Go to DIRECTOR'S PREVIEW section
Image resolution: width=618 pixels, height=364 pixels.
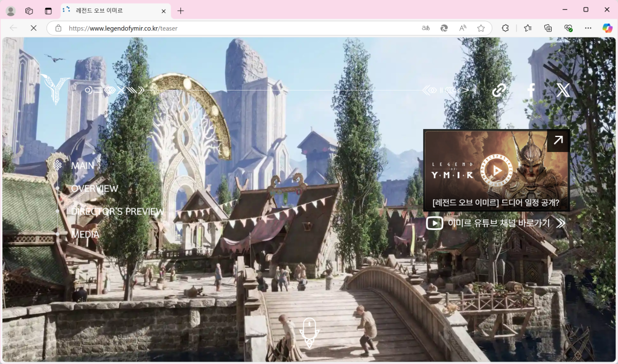(x=118, y=211)
